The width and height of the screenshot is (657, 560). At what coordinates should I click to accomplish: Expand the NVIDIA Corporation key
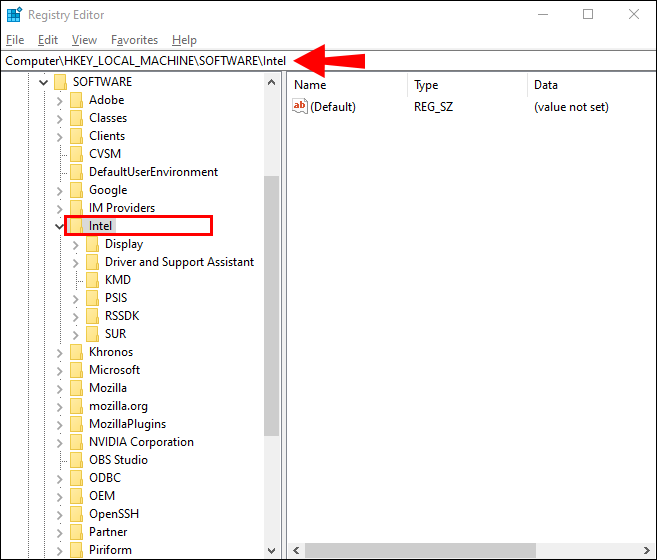coord(59,443)
